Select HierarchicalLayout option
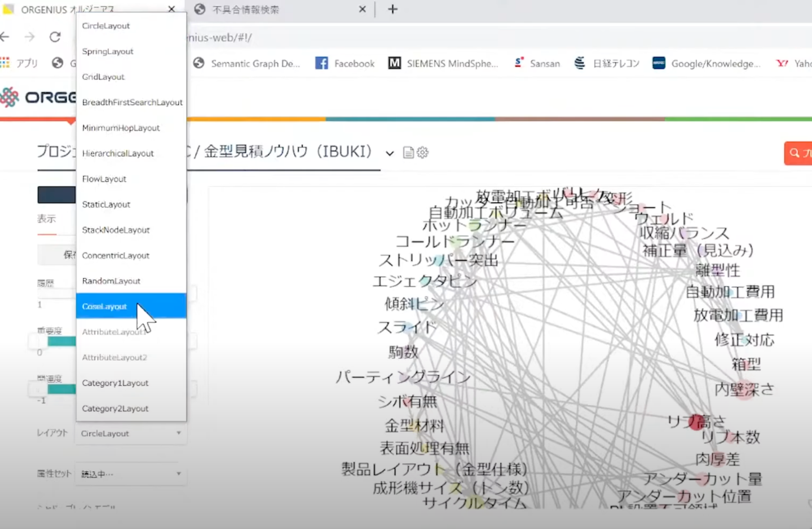Screen dimensions: 812x529 [x=131, y=153]
